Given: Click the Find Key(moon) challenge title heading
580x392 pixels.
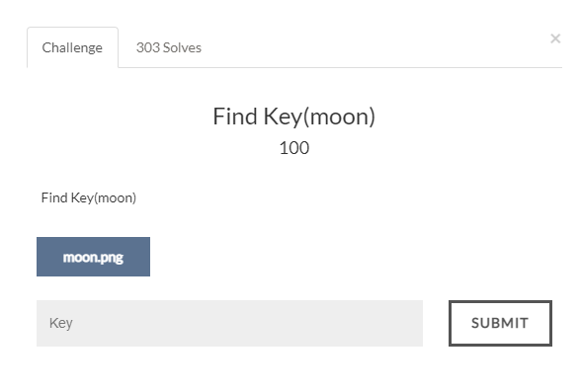Looking at the screenshot, I should [x=294, y=117].
